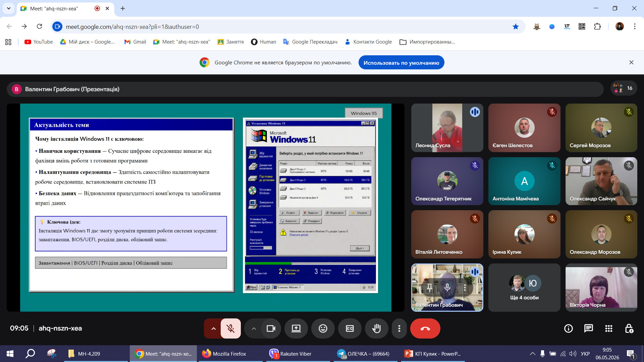The height and width of the screenshot is (362, 644).
Task: Open the owl extension icon
Action: point(537,26)
